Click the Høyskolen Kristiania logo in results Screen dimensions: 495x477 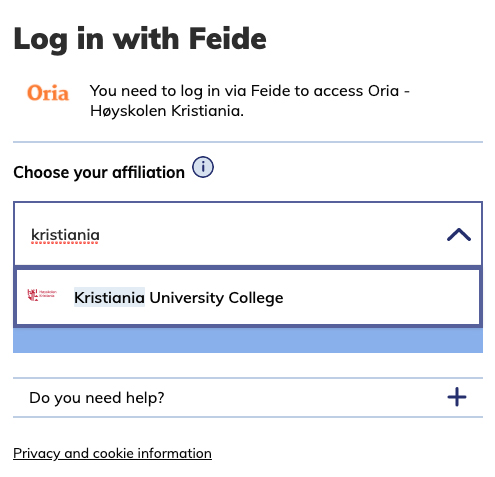(42, 295)
